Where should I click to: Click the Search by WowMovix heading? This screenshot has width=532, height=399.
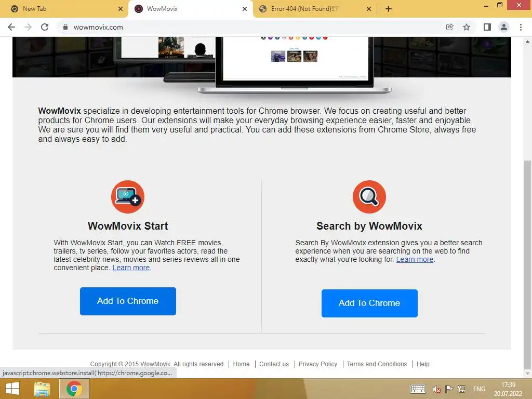point(369,226)
